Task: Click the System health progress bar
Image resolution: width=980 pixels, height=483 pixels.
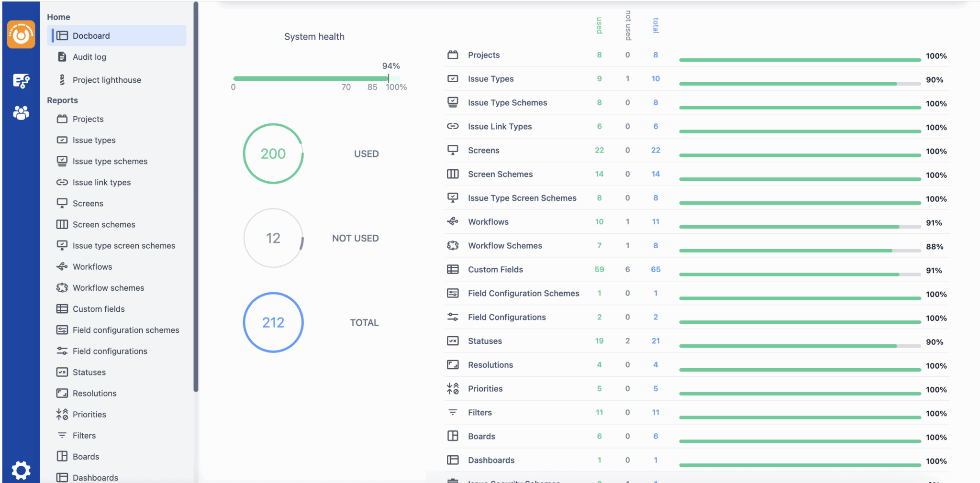Action: click(311, 78)
